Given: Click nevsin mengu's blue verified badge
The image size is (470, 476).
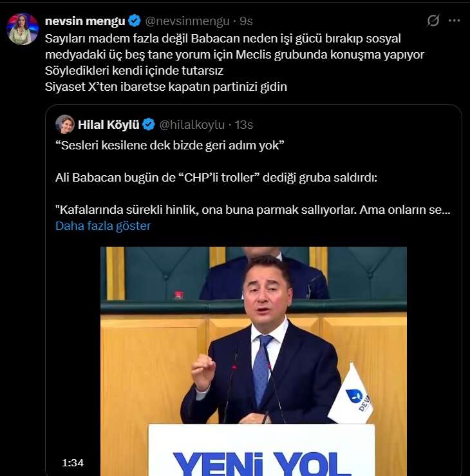Looking at the screenshot, I should [133, 21].
